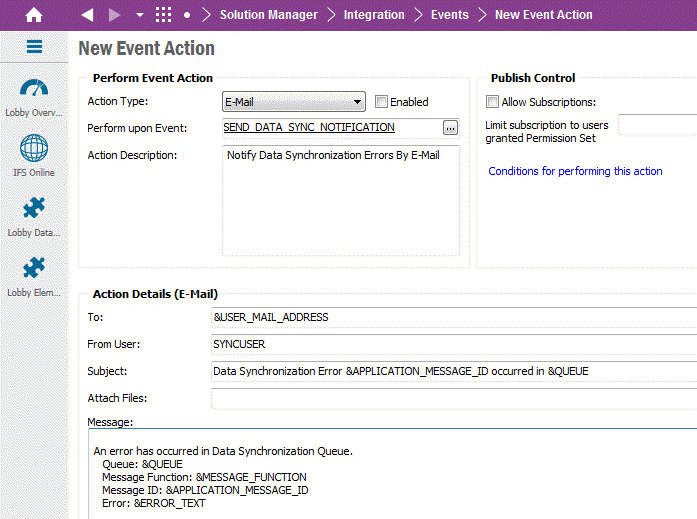Screen dimensions: 697x519
Task: Open Lobby Data puzzle icon
Action: [34, 210]
